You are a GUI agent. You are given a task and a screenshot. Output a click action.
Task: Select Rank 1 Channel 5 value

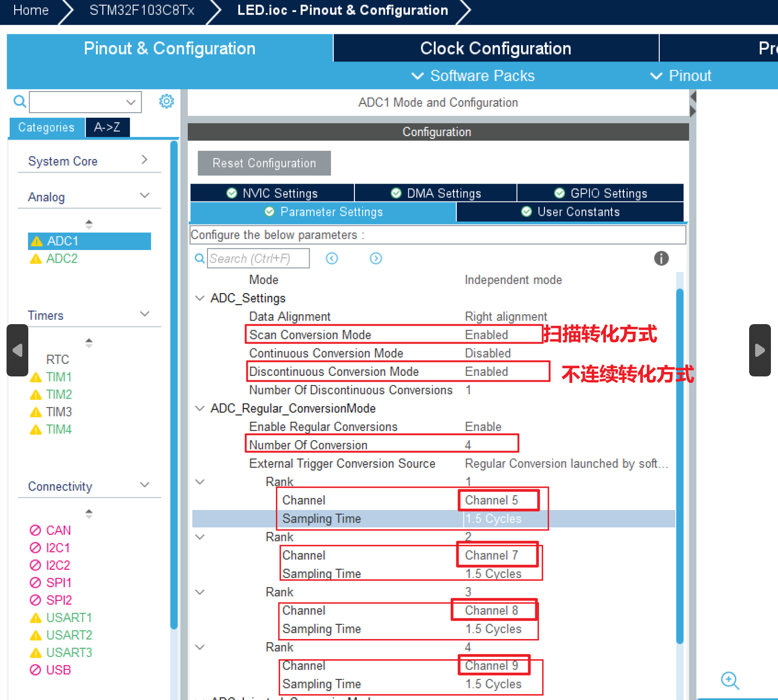492,500
